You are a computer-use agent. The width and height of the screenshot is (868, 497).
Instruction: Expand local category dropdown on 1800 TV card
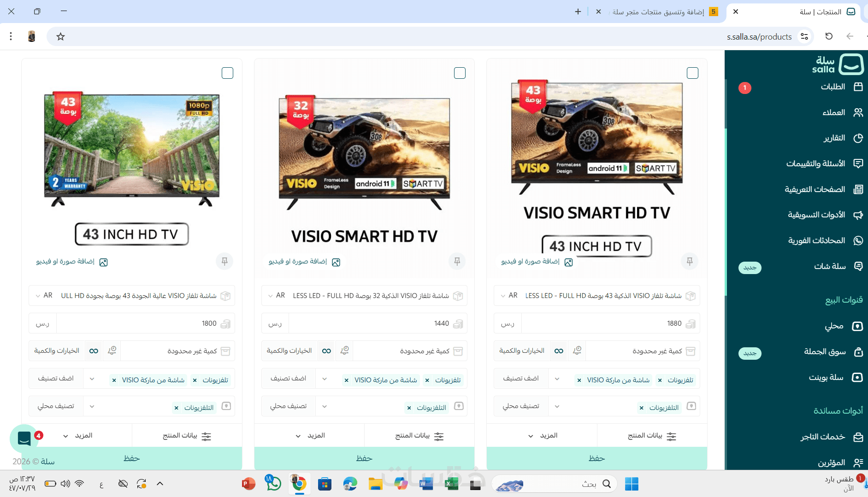[x=92, y=406]
